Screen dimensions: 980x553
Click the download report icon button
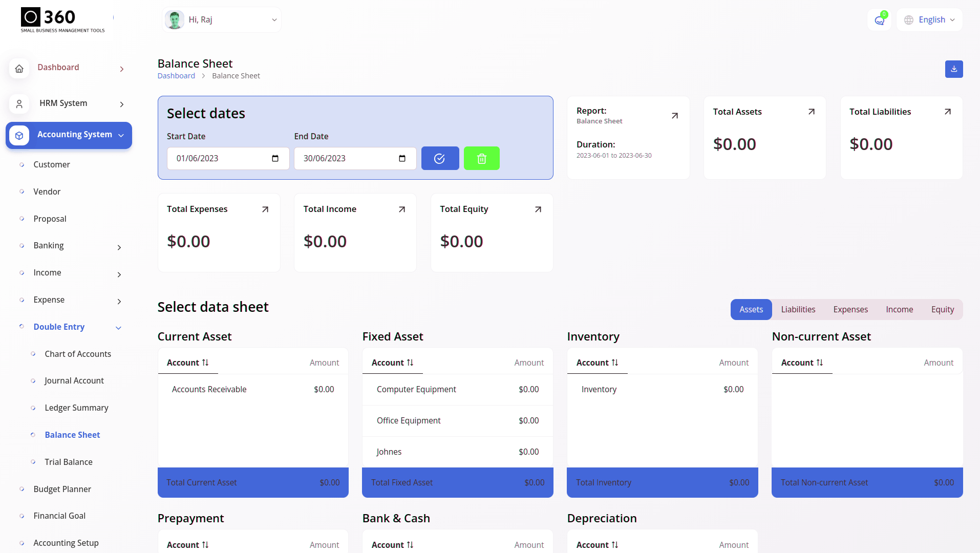click(x=953, y=69)
